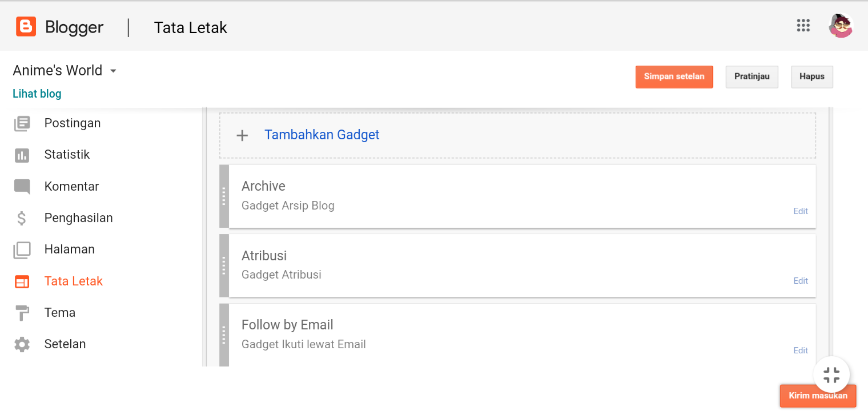Click the Komentar speech bubble icon
This screenshot has height=411, width=868.
(22, 187)
